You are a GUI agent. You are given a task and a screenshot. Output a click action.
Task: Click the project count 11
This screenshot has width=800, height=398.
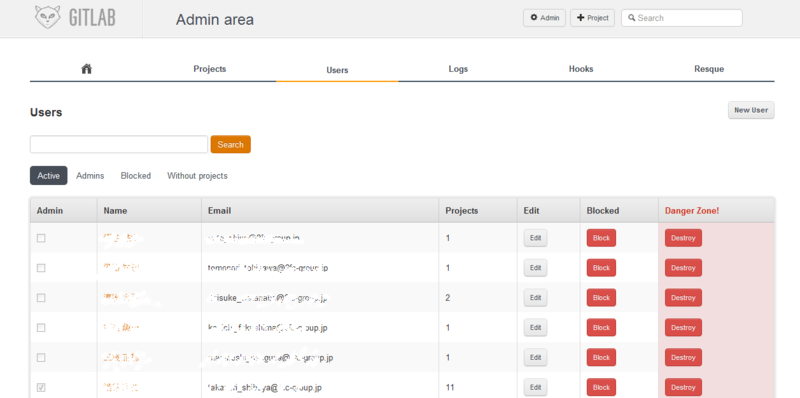[450, 387]
